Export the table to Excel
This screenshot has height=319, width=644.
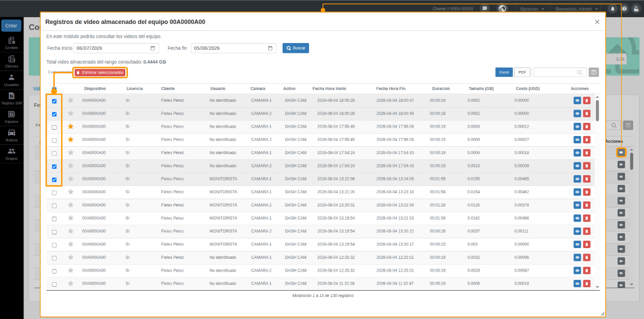coord(504,72)
